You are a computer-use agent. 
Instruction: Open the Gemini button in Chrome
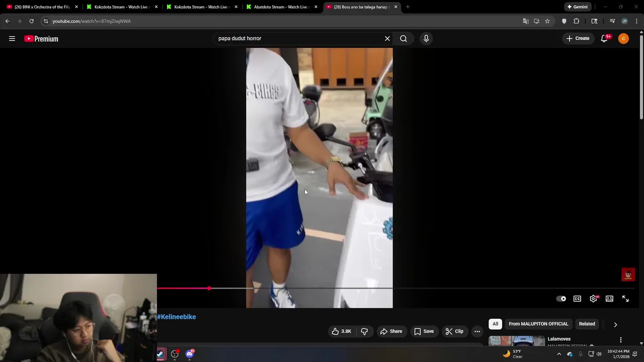(x=577, y=7)
